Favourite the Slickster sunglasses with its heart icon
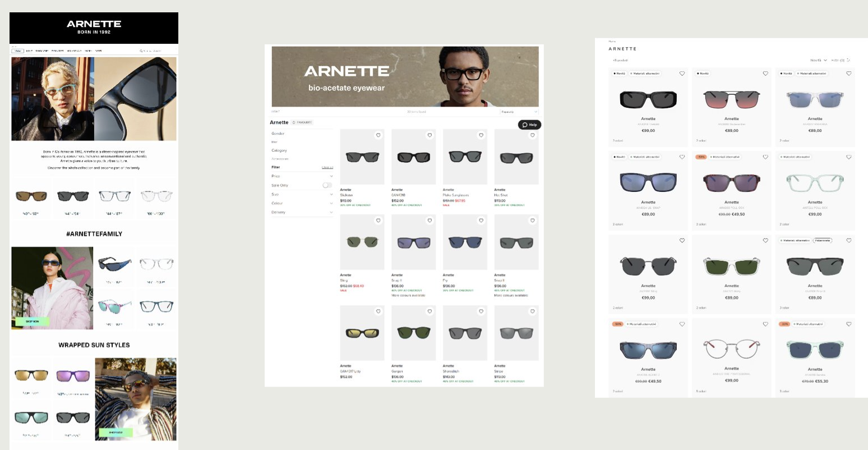Viewport: 868px width, 450px height. pos(378,135)
